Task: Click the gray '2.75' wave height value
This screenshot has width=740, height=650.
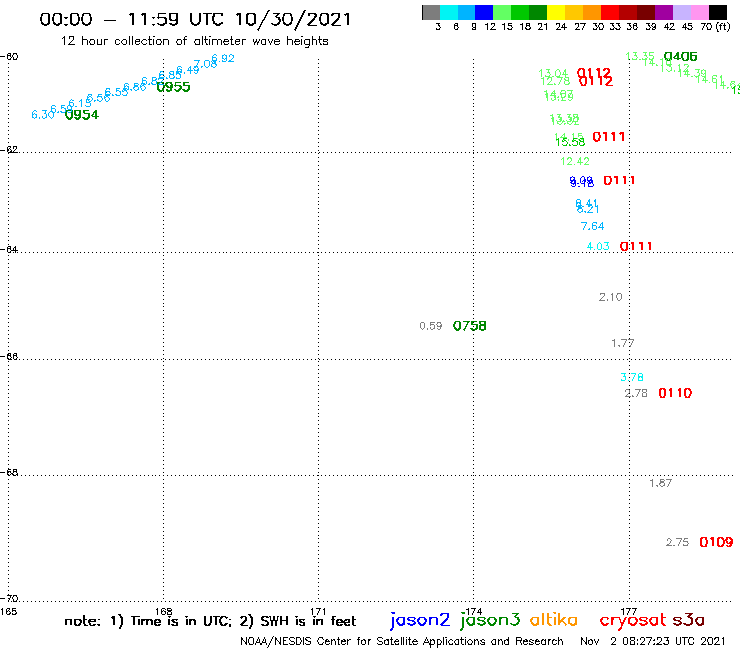Action: point(677,542)
